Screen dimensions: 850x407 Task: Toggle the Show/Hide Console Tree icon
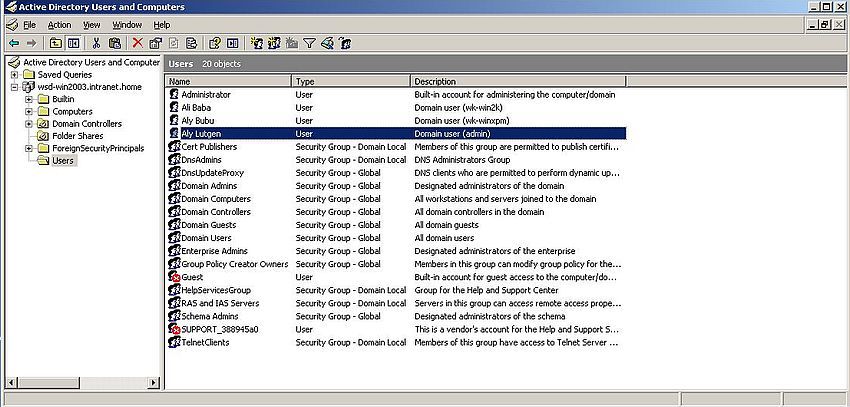(x=73, y=43)
